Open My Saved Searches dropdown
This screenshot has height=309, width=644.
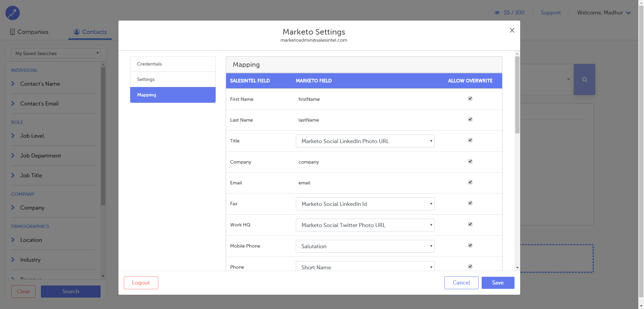(x=56, y=53)
